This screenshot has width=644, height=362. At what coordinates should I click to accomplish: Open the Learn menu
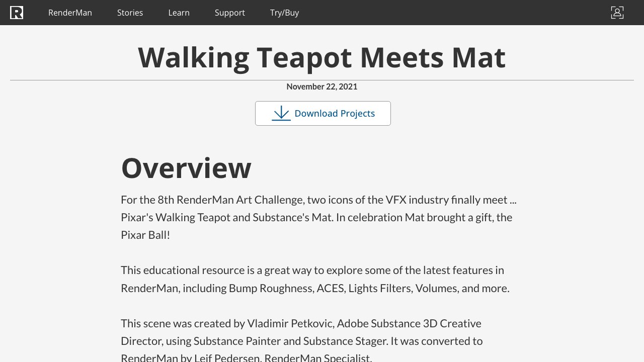pos(179,13)
